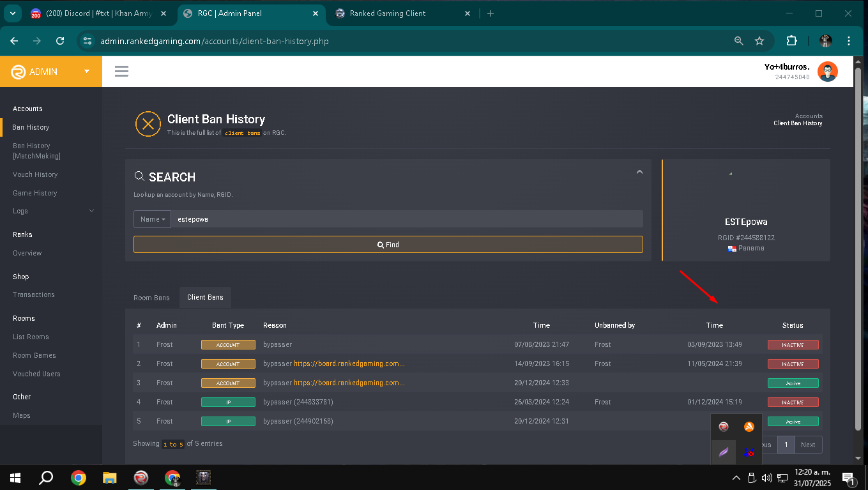Screen dimensions: 868x490
Task: Open Ban History in the sidebar
Action: [x=31, y=127]
